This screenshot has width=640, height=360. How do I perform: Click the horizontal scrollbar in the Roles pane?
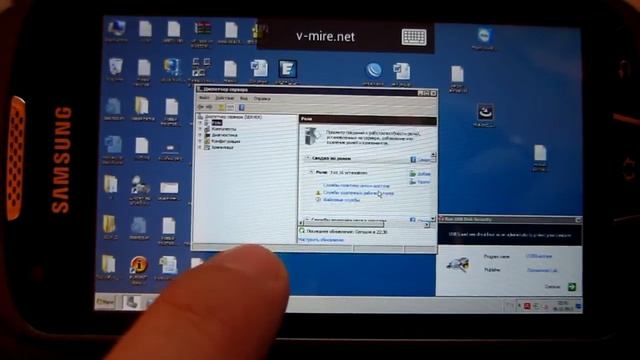(343, 224)
